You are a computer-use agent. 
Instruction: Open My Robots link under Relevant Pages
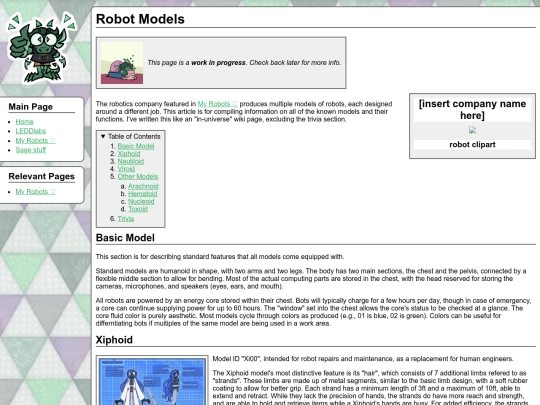pos(35,191)
